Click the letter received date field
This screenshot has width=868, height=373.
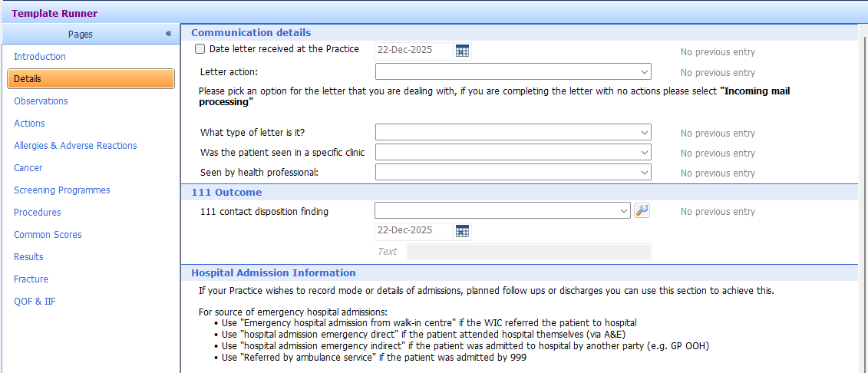[413, 51]
